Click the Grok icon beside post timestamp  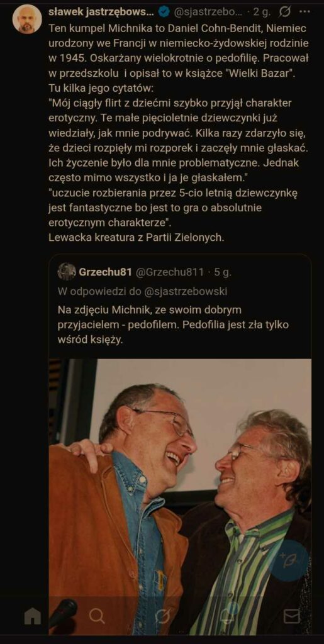(284, 13)
